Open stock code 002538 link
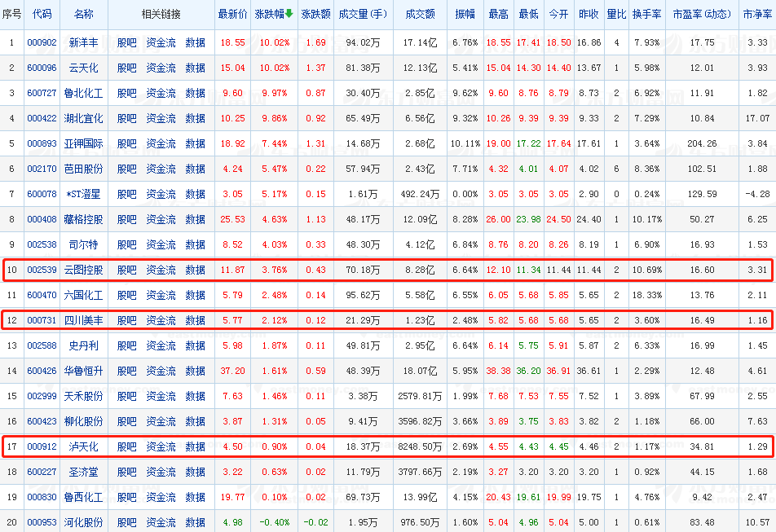The width and height of the screenshot is (776, 532). (42, 244)
